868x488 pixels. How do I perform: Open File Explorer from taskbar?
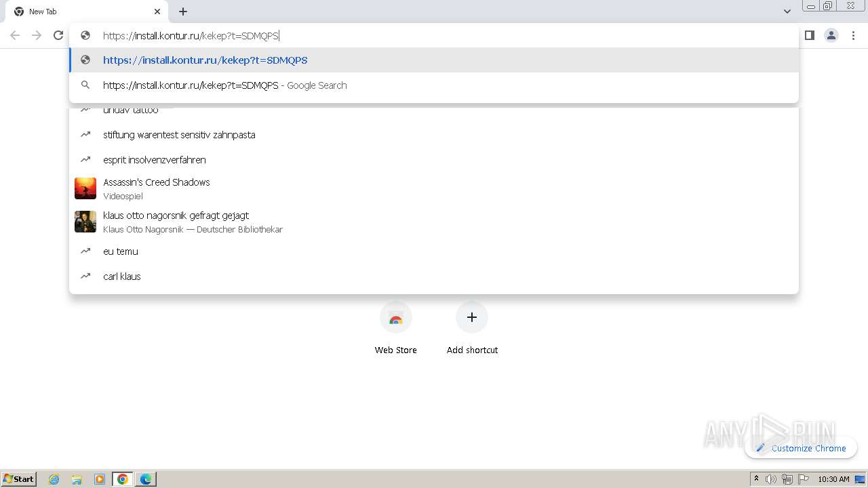77,479
